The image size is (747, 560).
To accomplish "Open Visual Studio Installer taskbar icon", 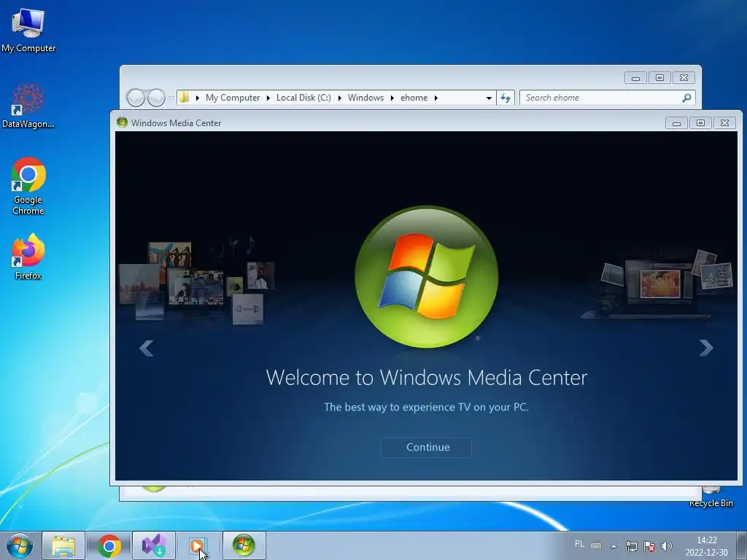I will point(153,545).
